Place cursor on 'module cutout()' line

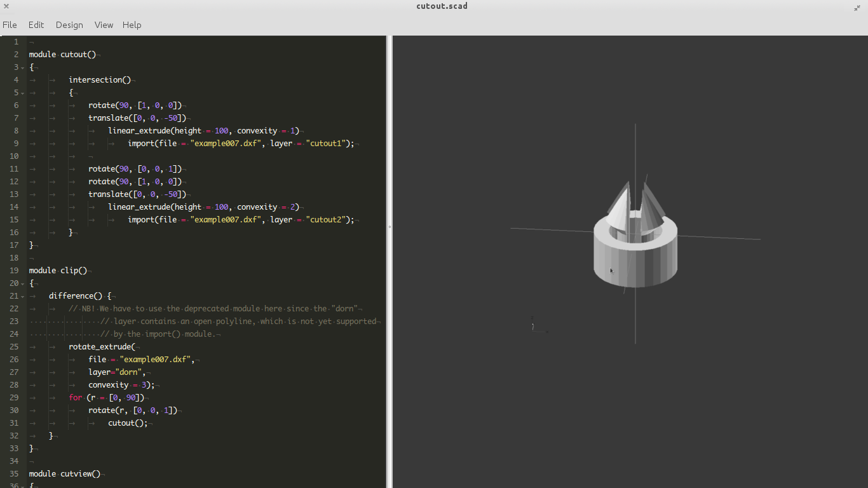pos(62,55)
